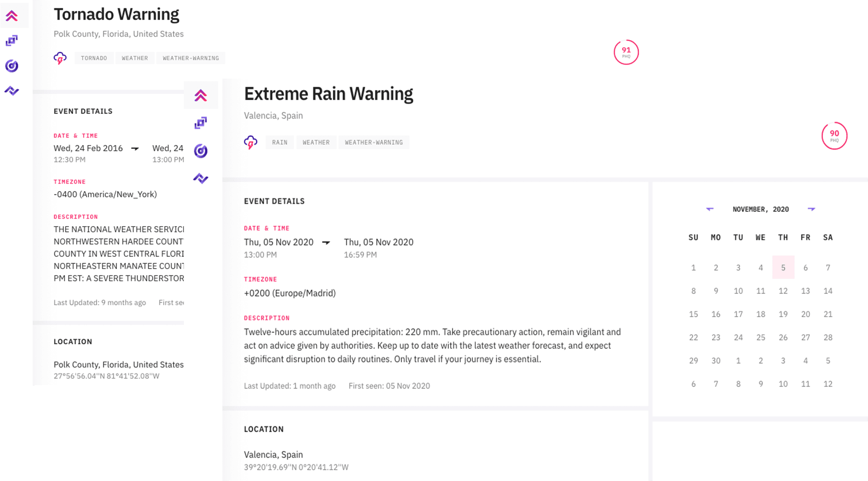Screen dimensions: 868x481
Task: Open the overlapping squares icon in the Extreme Rain sidebar
Action: [201, 123]
